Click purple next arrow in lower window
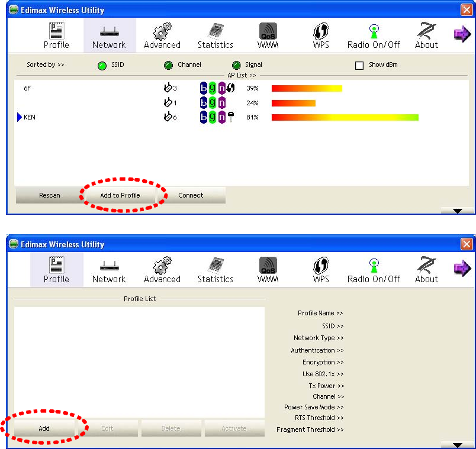This screenshot has width=476, height=449. (x=462, y=268)
